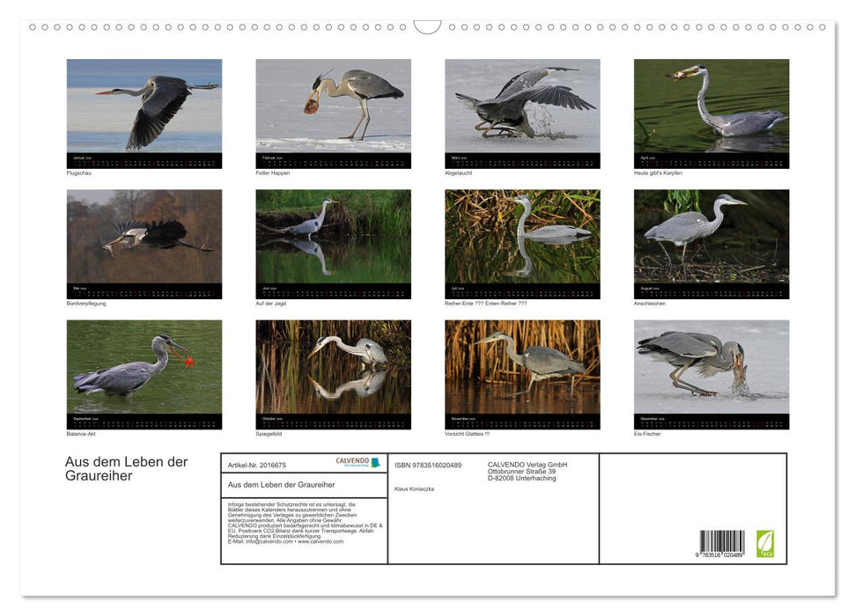Select the Vorsicht Glatteis photo
The width and height of the screenshot is (855, 616).
pos(522,367)
